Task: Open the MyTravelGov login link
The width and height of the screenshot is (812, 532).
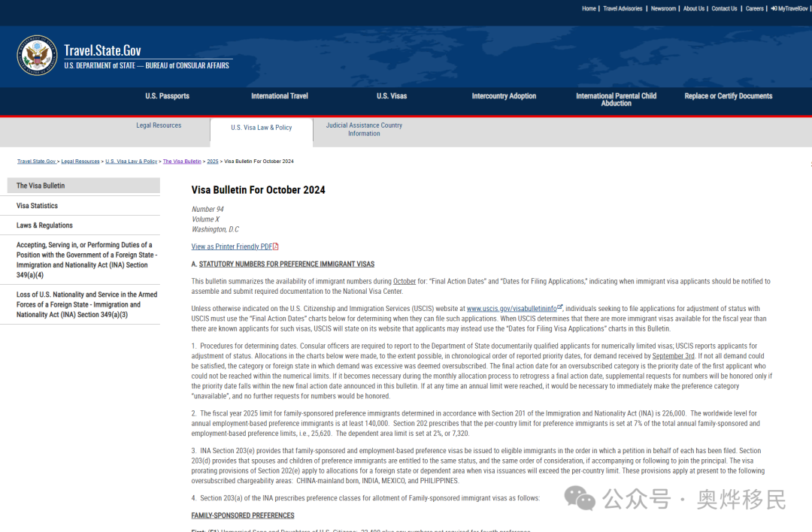Action: 789,8
